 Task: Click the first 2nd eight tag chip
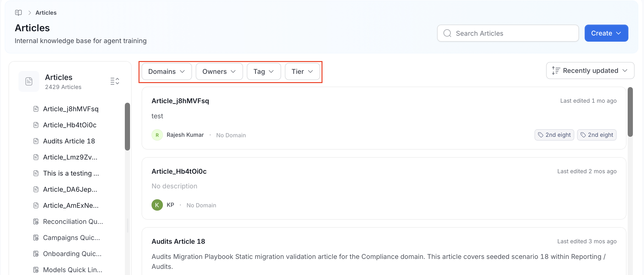click(554, 135)
